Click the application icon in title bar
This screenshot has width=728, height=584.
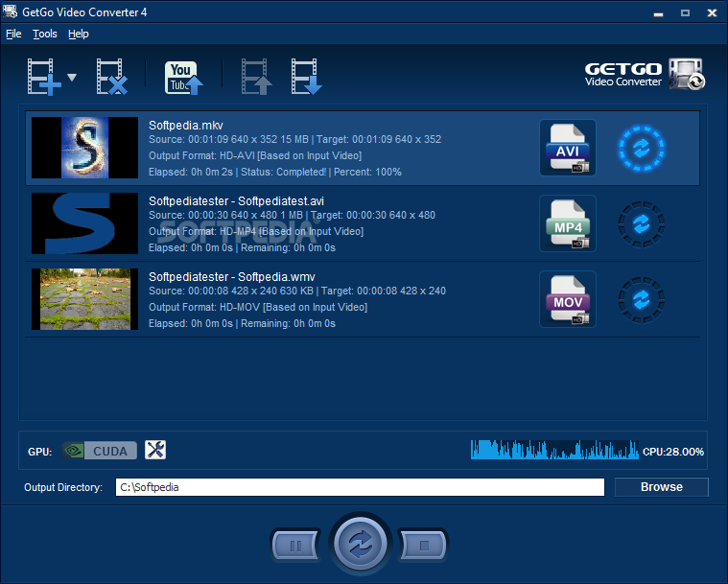(x=11, y=12)
